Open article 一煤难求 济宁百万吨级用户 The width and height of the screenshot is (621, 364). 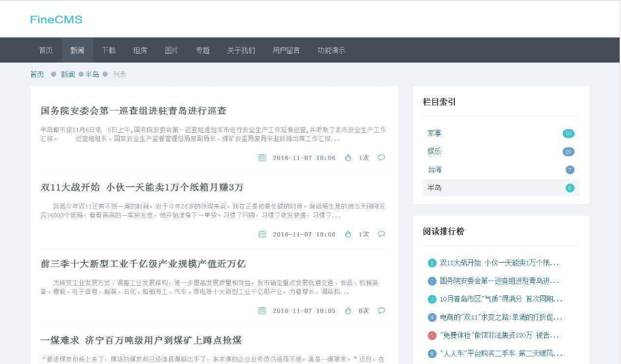click(x=141, y=340)
